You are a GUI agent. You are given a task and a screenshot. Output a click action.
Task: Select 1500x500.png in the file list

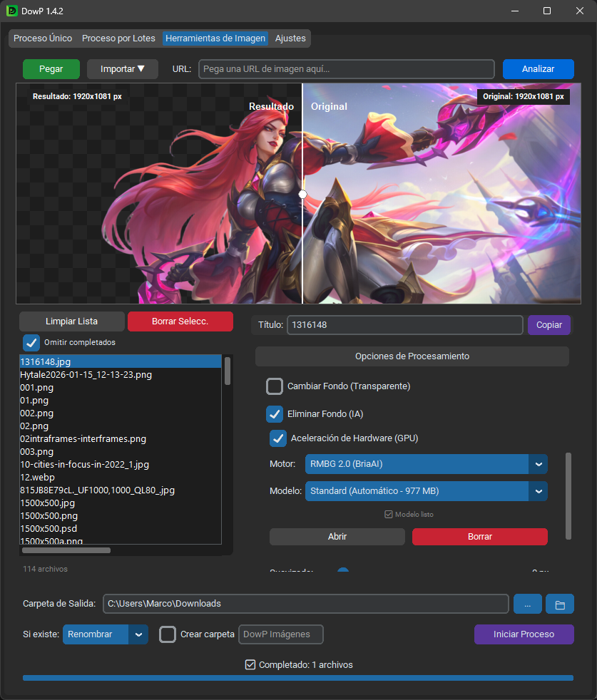(121, 515)
